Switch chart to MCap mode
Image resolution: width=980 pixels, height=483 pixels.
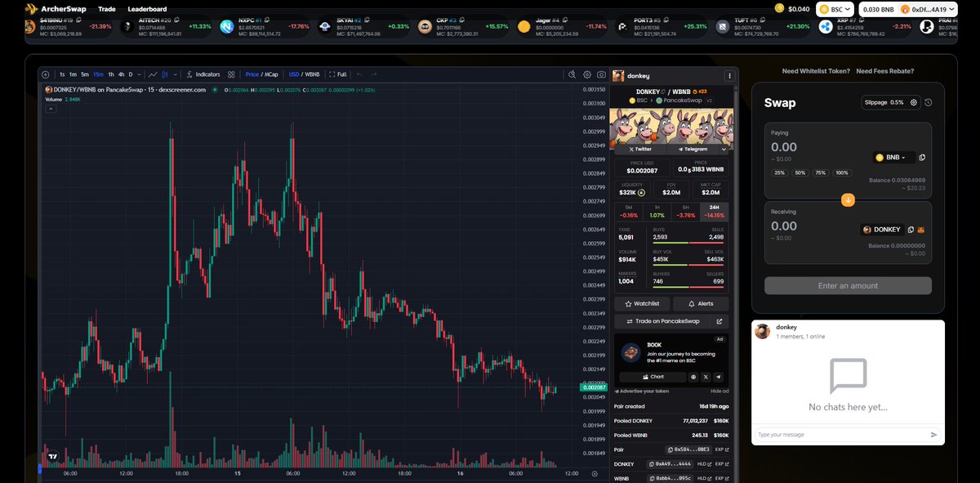tap(271, 74)
